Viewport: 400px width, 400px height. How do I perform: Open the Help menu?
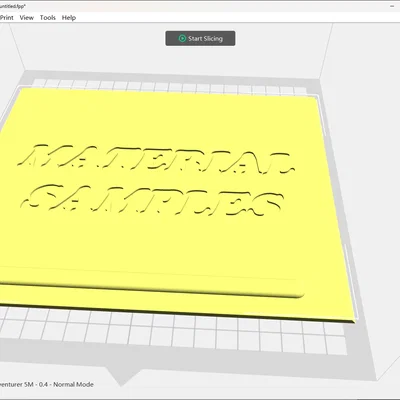[x=69, y=18]
